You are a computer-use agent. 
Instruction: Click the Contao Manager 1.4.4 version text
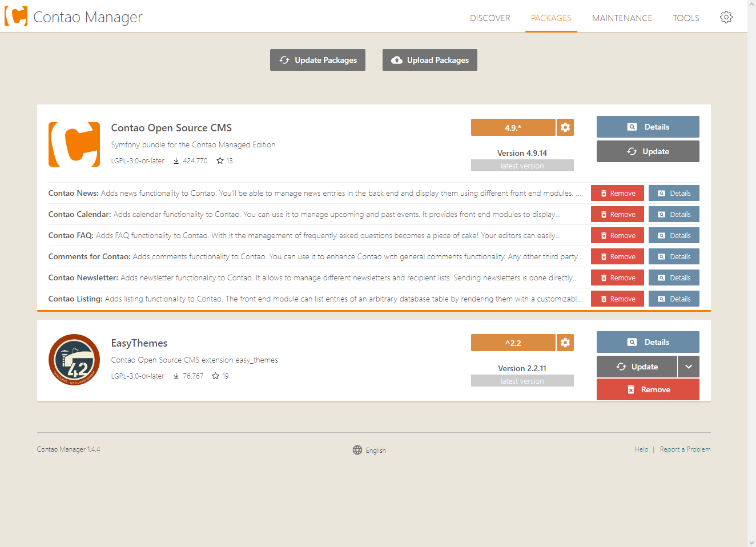pos(69,449)
